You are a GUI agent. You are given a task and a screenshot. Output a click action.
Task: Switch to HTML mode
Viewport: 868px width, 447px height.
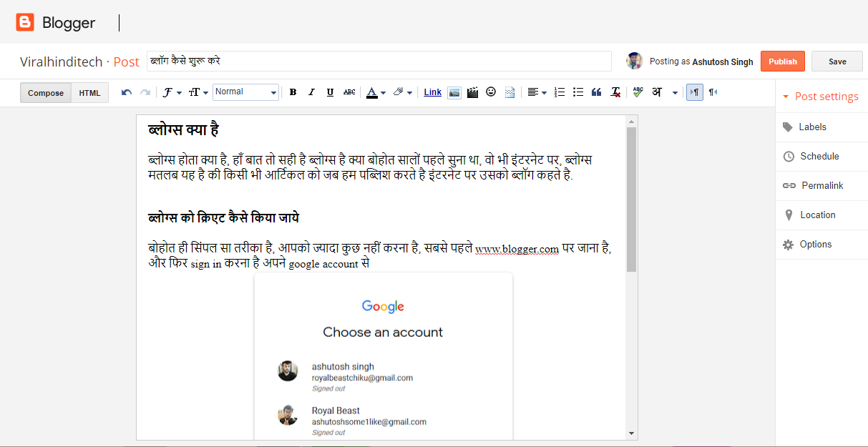90,93
